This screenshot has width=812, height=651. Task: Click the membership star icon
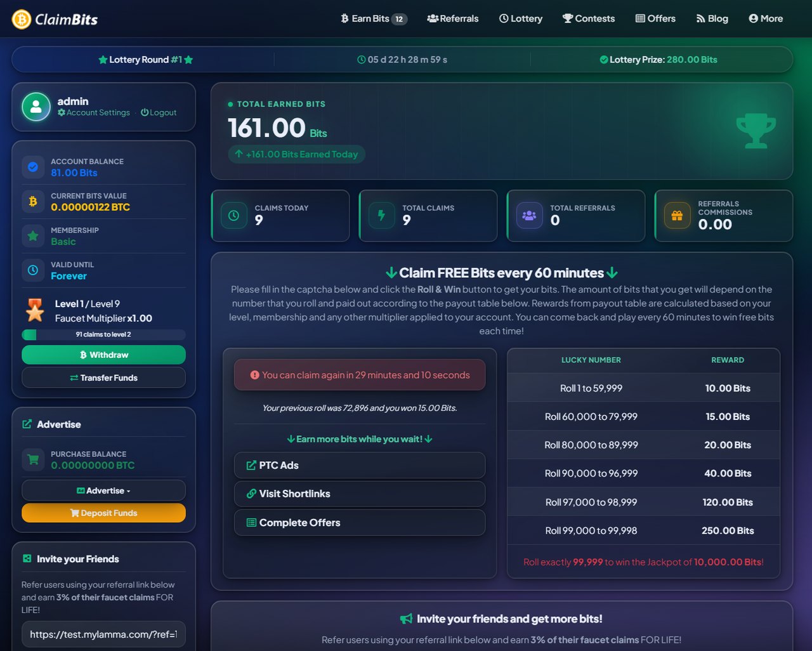(x=33, y=235)
